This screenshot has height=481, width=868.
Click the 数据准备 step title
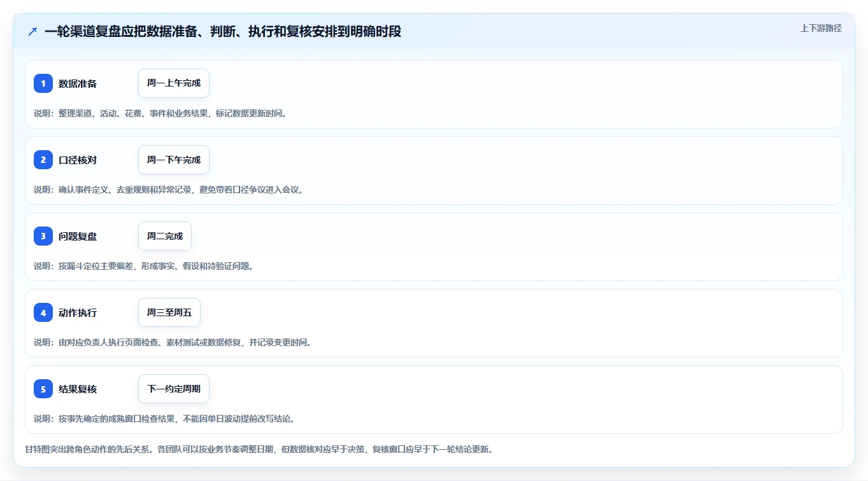point(78,83)
